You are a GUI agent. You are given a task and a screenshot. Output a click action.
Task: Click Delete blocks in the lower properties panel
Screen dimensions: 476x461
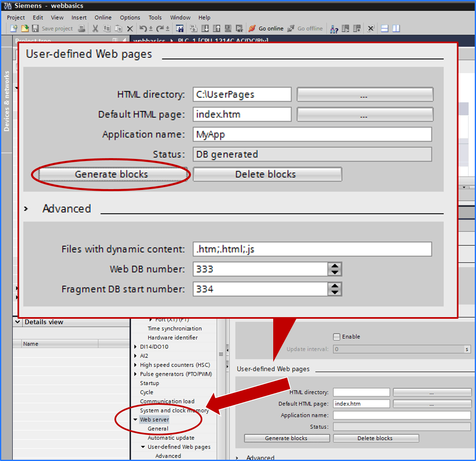click(x=376, y=438)
